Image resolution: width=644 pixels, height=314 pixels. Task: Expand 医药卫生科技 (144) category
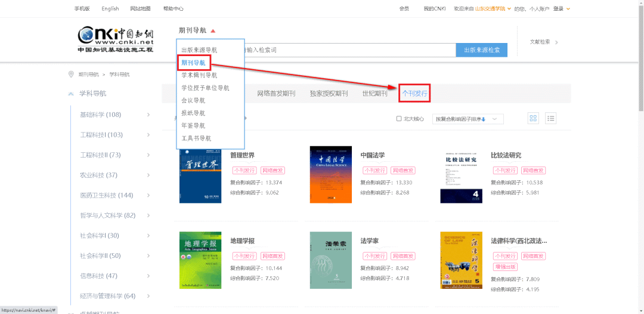coord(148,195)
